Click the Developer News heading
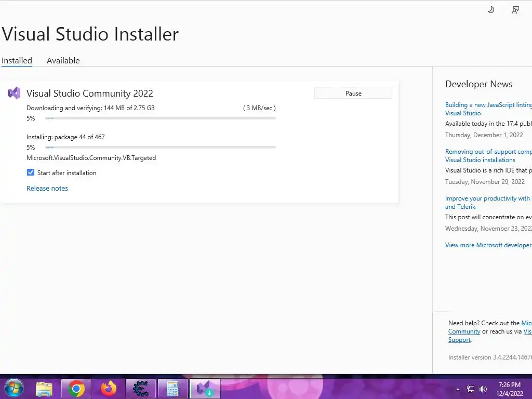 (478, 84)
